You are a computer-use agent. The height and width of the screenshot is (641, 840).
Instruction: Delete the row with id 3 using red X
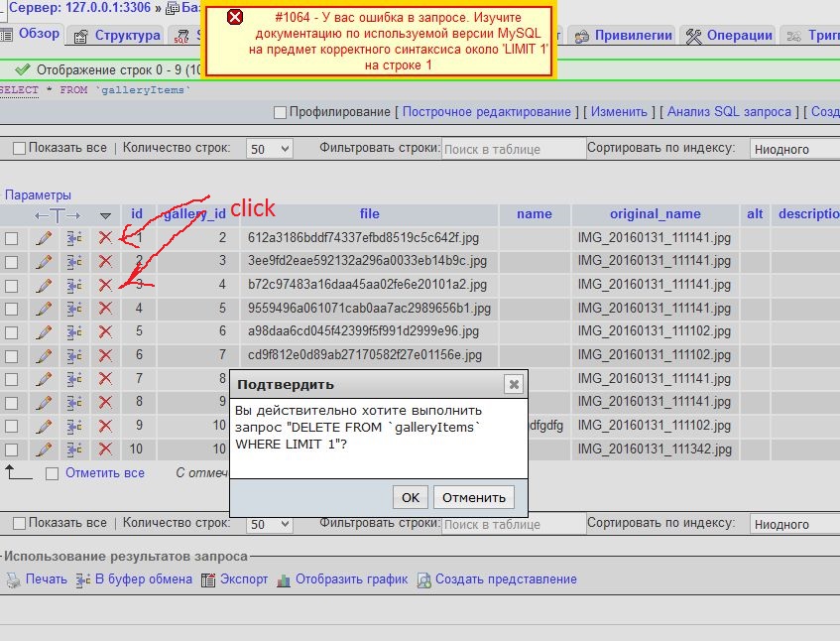105,285
